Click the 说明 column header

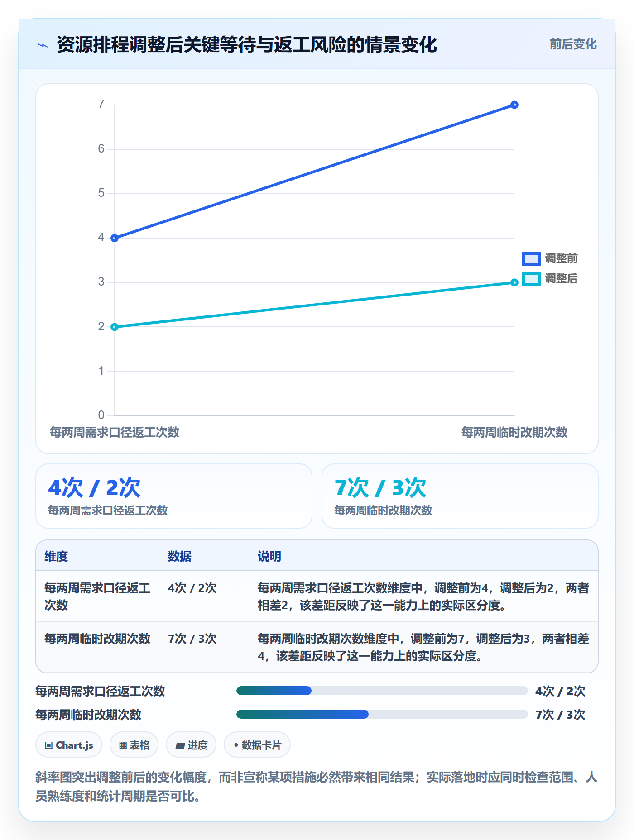point(269,556)
